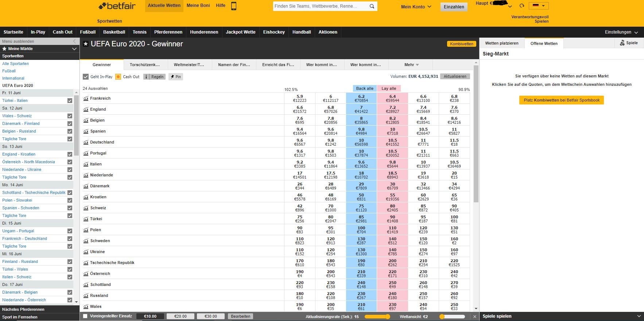Open the Mehr tab dropdown
The width and height of the screenshot is (644, 321).
coord(411,65)
